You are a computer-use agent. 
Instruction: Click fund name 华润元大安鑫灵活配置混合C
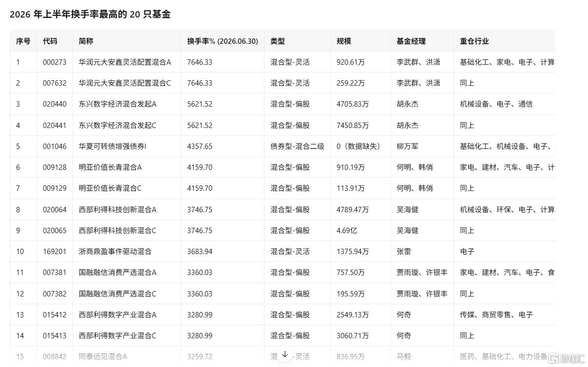point(125,83)
